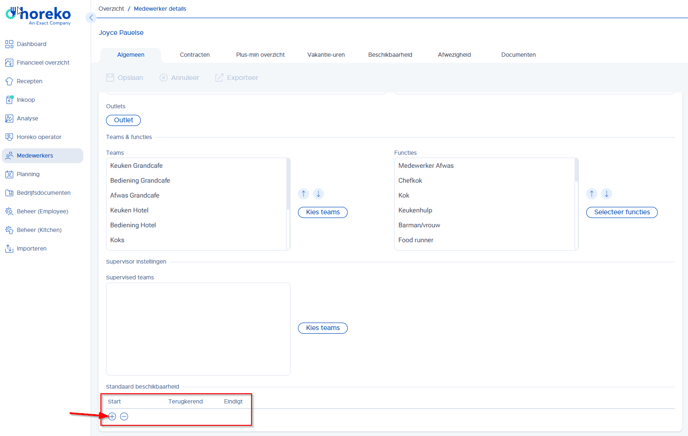Screen dimensions: 688x436
Task: Select the Beschikbaarheid tab
Action: click(x=390, y=55)
